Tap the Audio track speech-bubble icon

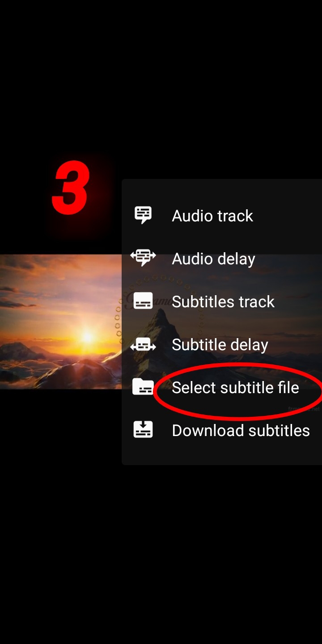pyautogui.click(x=143, y=216)
